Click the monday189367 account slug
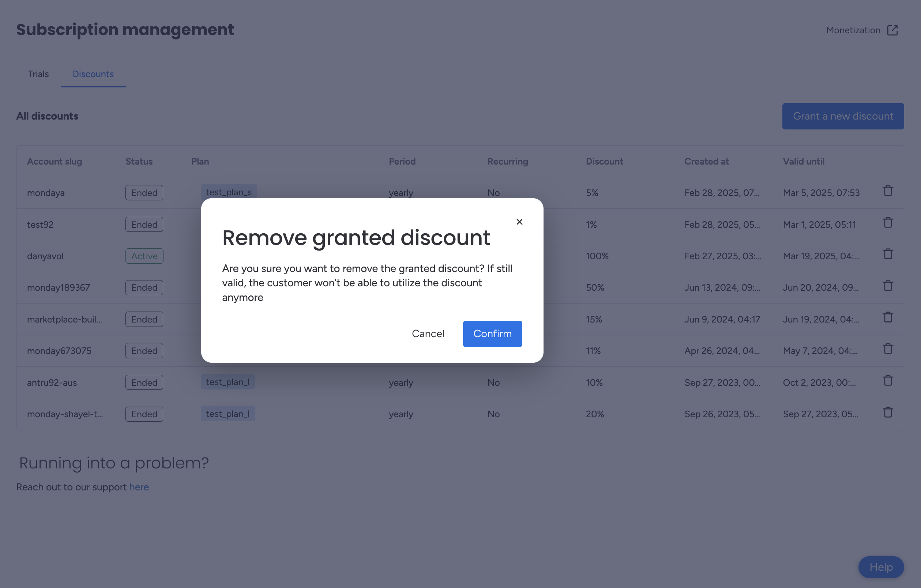921x588 pixels. click(x=59, y=288)
